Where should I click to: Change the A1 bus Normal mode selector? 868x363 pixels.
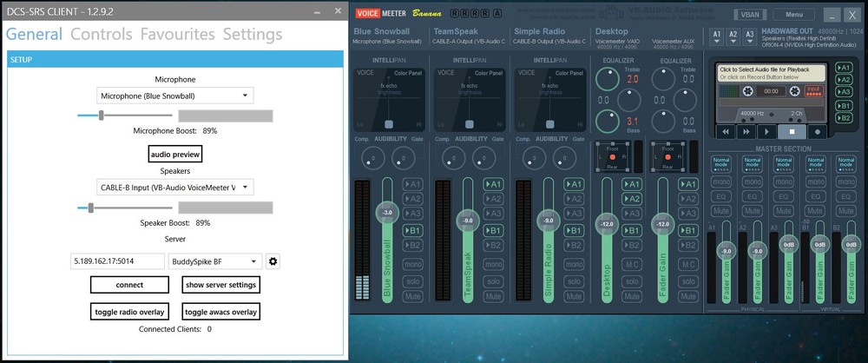pos(720,164)
